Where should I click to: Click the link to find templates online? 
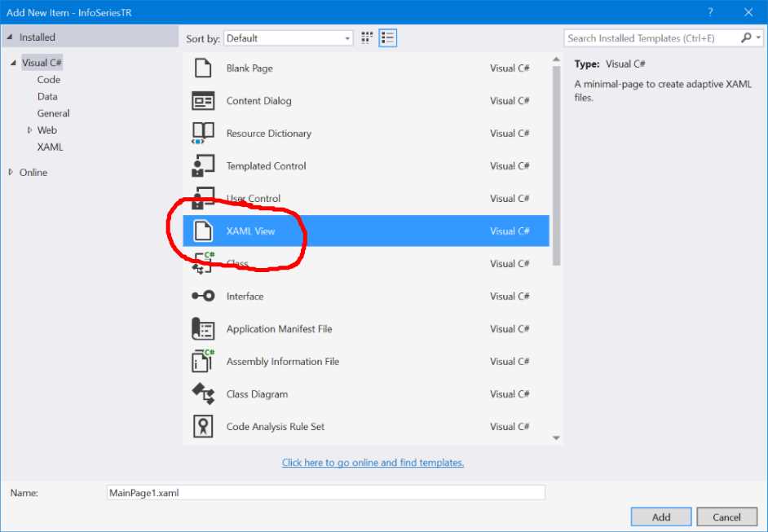pyautogui.click(x=373, y=462)
